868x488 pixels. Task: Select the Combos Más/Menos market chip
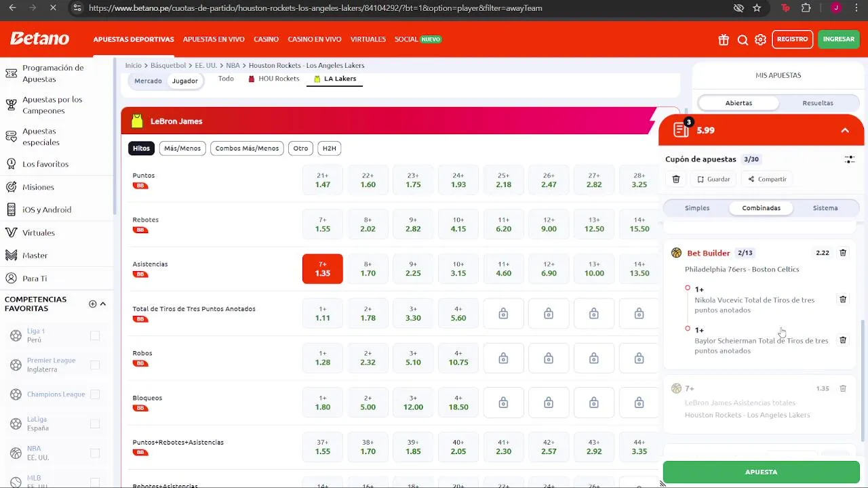coord(247,148)
